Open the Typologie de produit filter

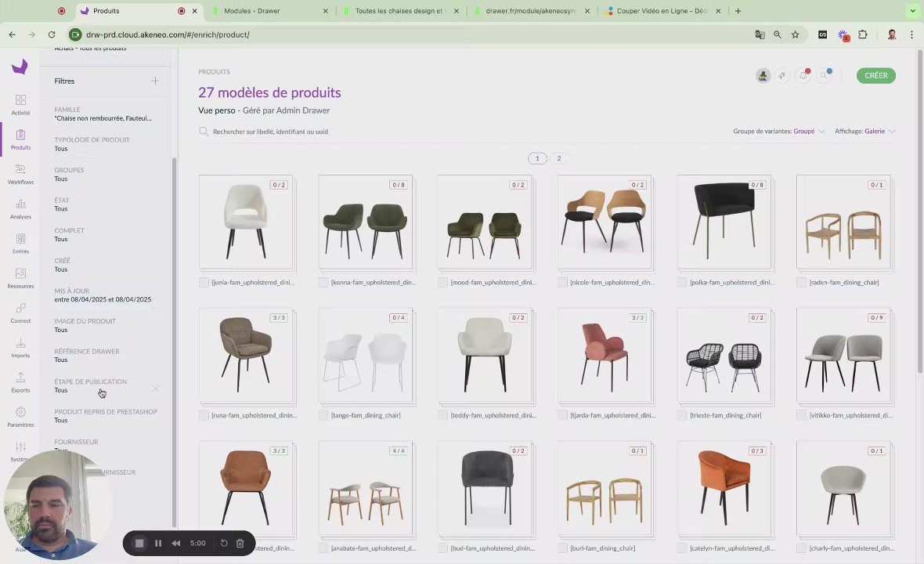(92, 144)
